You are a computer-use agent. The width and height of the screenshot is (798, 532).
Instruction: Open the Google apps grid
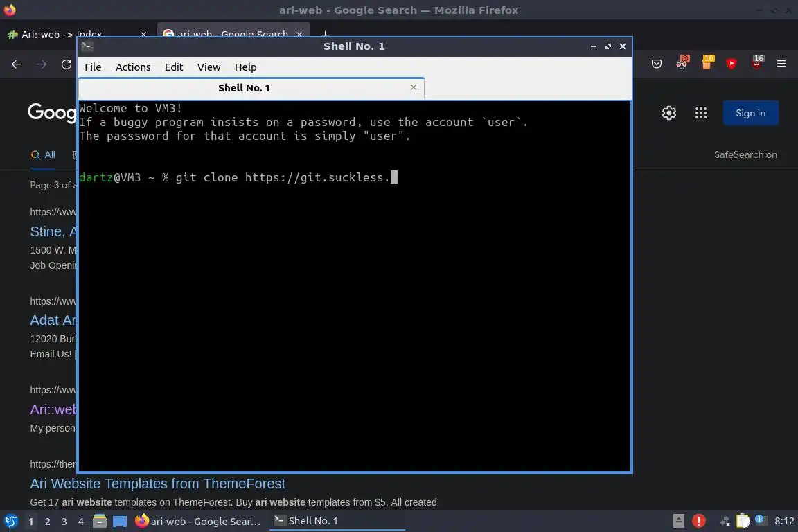701,113
